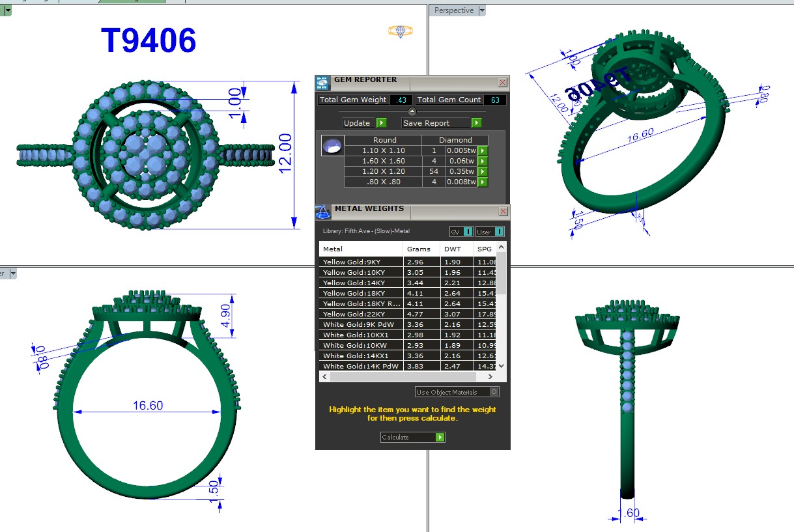
Task: Click the Grams column header
Action: point(419,249)
